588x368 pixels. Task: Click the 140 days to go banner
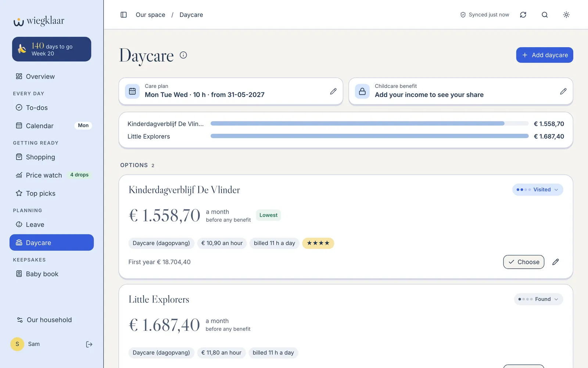tap(51, 49)
